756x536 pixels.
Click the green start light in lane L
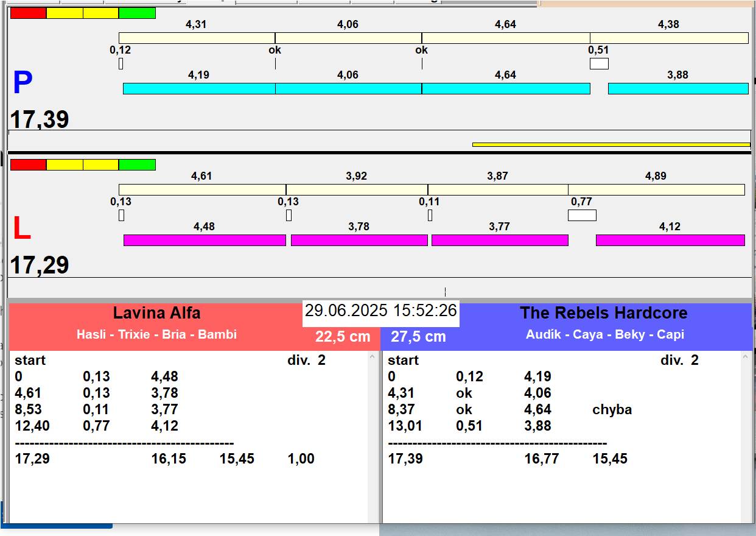137,164
